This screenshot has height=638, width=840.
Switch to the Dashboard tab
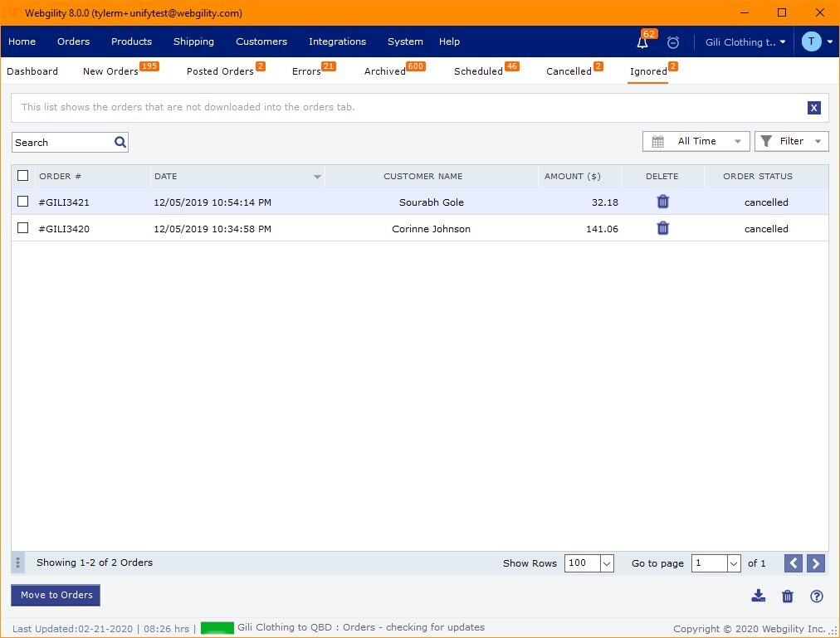tap(32, 71)
